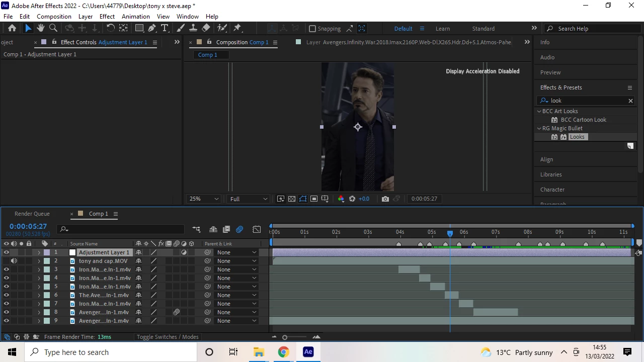Select the Type tool

(165, 28)
